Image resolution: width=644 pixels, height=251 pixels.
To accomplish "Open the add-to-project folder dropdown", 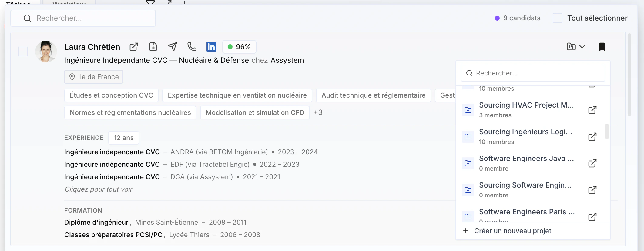I will (576, 47).
